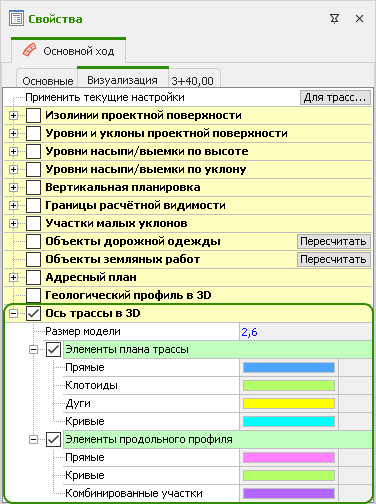This screenshot has width=376, height=504.
Task: Close the Свойства panel
Action: [x=359, y=19]
